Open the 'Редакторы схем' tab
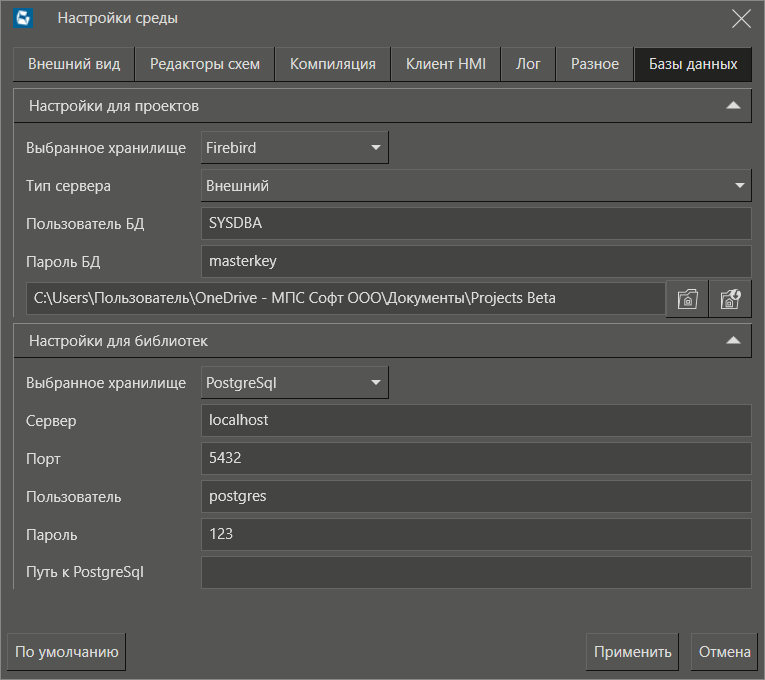This screenshot has width=765, height=680. tap(205, 64)
